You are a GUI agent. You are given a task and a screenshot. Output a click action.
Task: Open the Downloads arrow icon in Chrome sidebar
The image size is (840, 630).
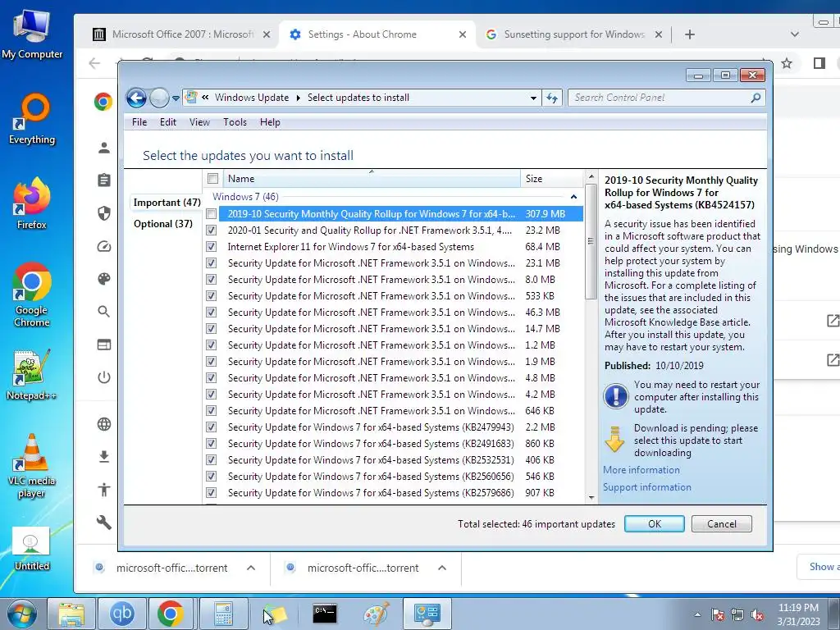[104, 456]
